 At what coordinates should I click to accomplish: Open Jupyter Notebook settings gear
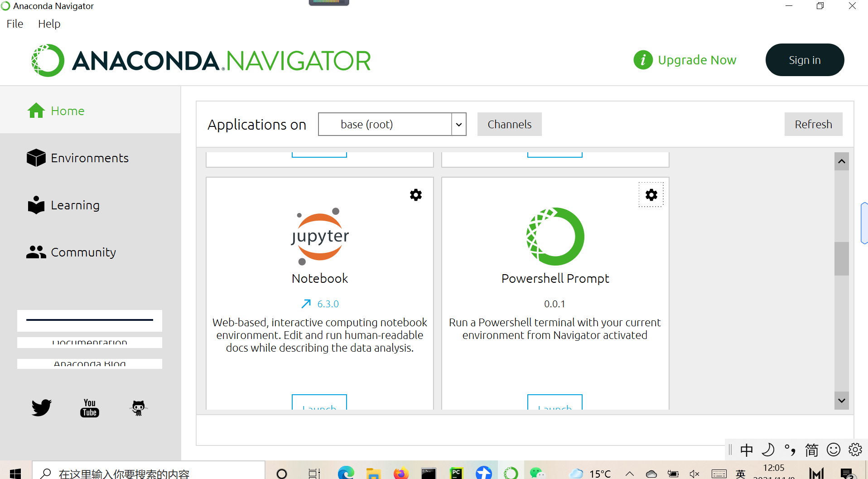tap(416, 195)
